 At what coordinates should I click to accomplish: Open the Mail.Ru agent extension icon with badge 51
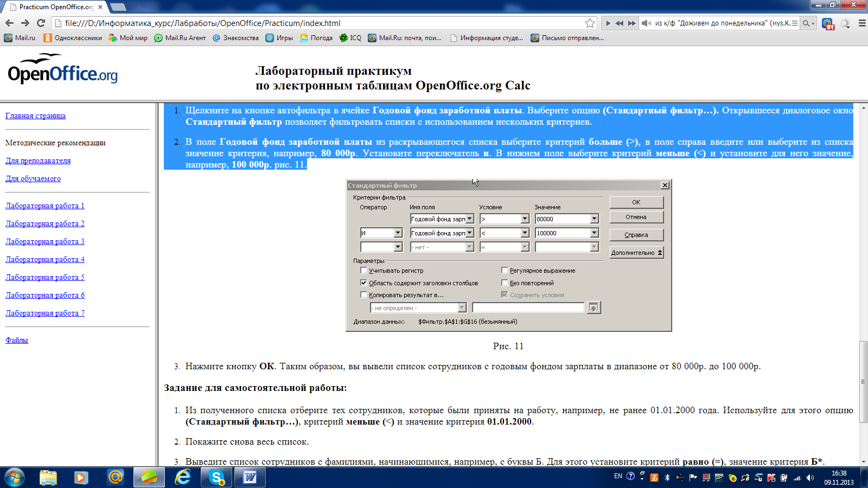828,23
